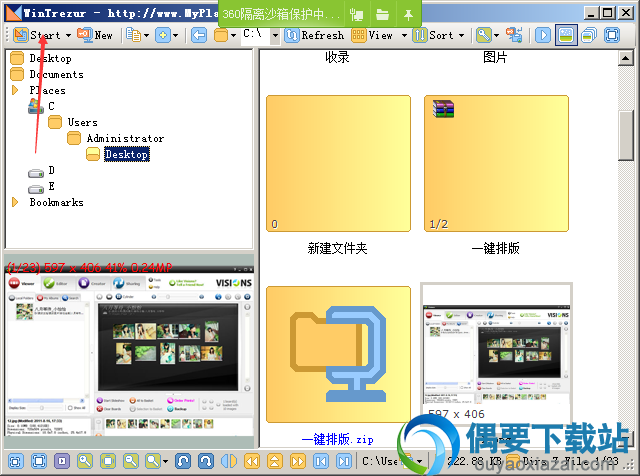Click the C:\Use path in status bar
Screen dimensions: 640x476
coord(380,461)
